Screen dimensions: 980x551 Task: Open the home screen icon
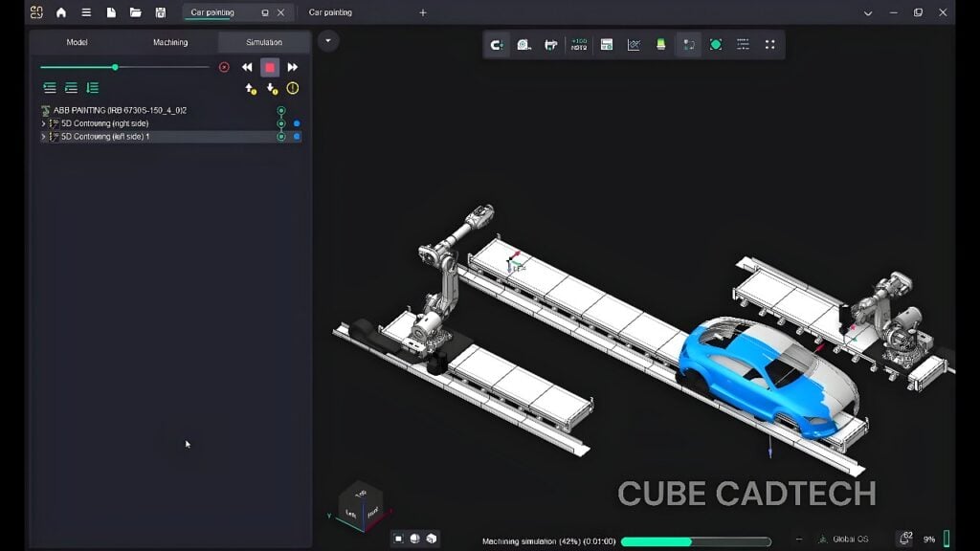click(x=61, y=12)
